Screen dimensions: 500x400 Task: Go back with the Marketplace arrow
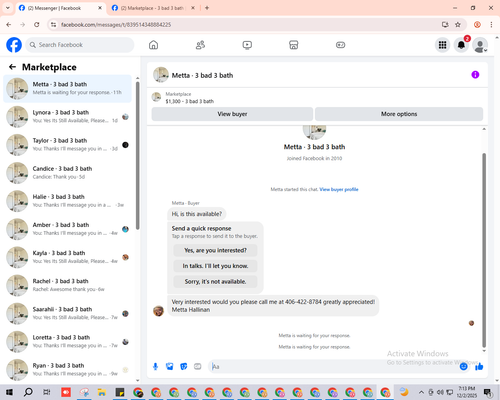point(12,67)
